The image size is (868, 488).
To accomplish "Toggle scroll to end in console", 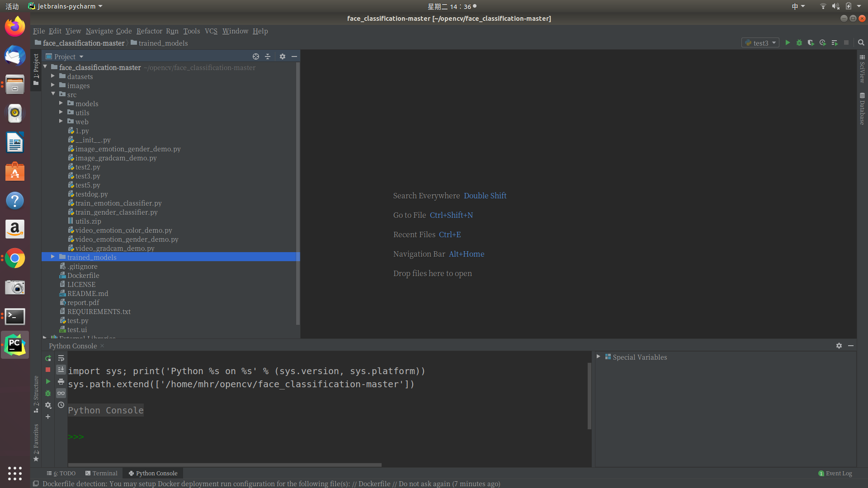I will pyautogui.click(x=61, y=370).
